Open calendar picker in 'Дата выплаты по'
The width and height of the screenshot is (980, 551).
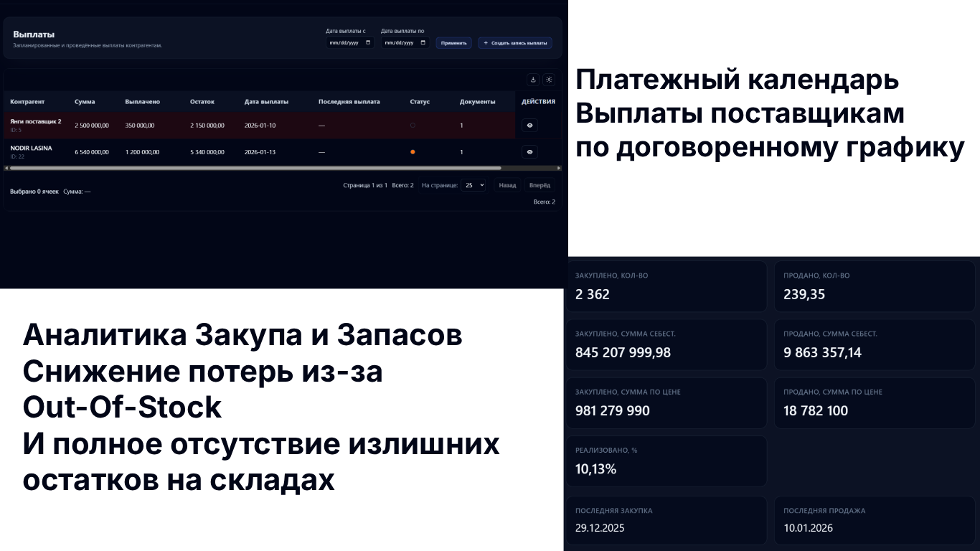pos(423,42)
